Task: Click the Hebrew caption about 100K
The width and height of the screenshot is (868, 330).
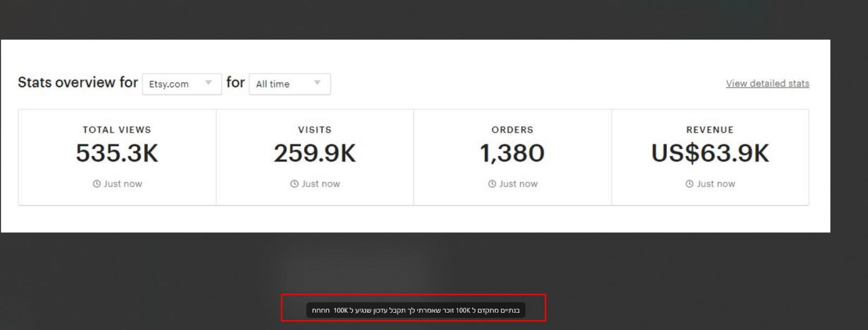Action: coord(416,310)
